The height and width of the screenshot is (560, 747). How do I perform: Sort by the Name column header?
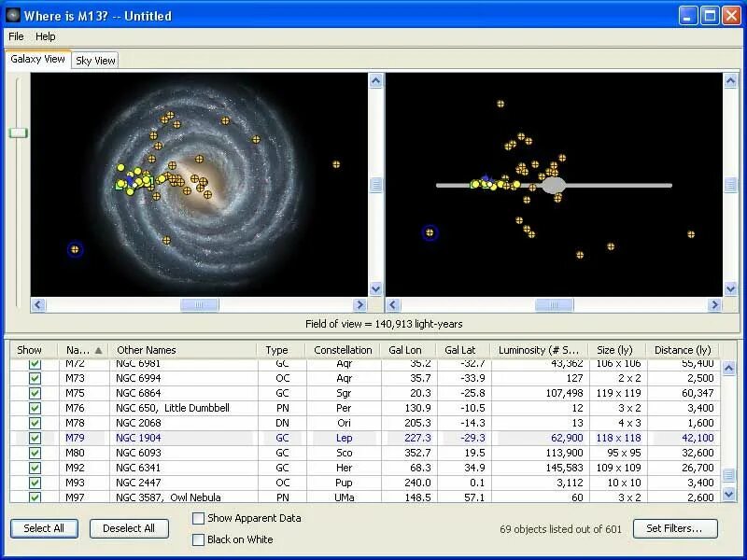click(83, 350)
